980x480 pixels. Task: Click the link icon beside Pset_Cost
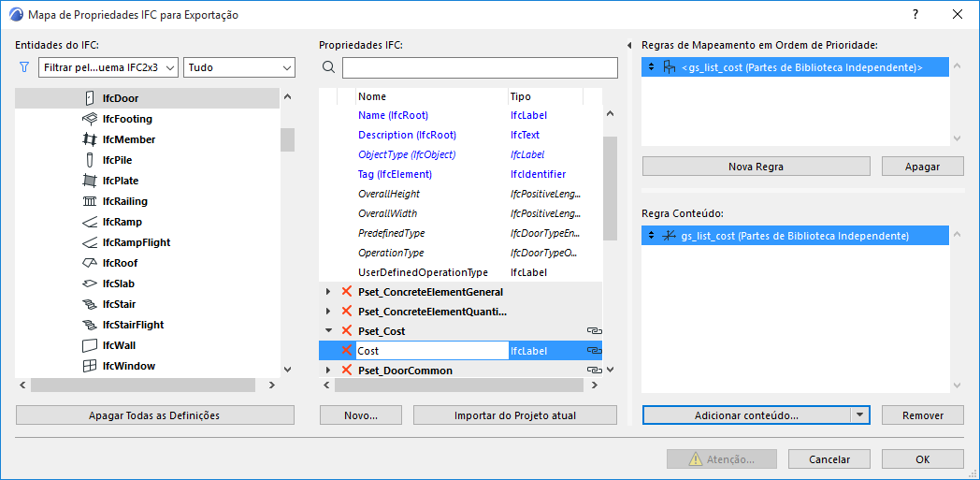pos(593,331)
